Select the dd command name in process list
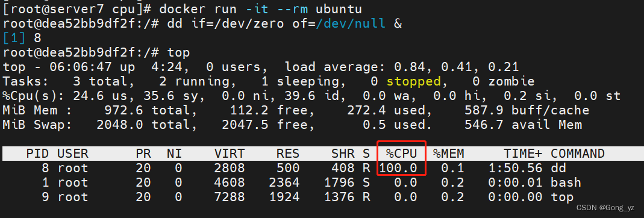This screenshot has width=644, height=218. pyautogui.click(x=558, y=168)
